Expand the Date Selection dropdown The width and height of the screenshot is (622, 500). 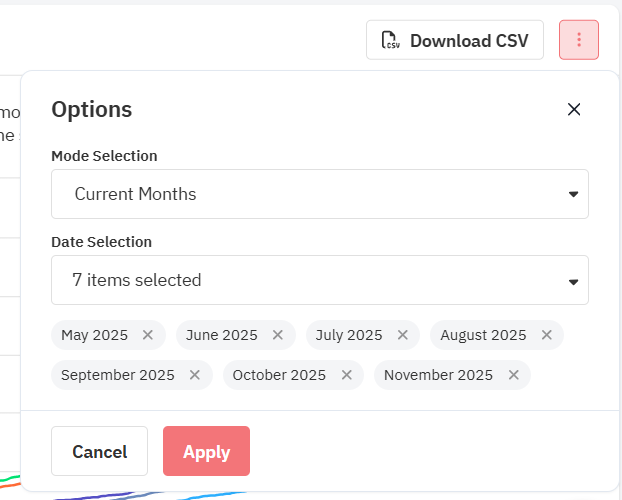[320, 280]
